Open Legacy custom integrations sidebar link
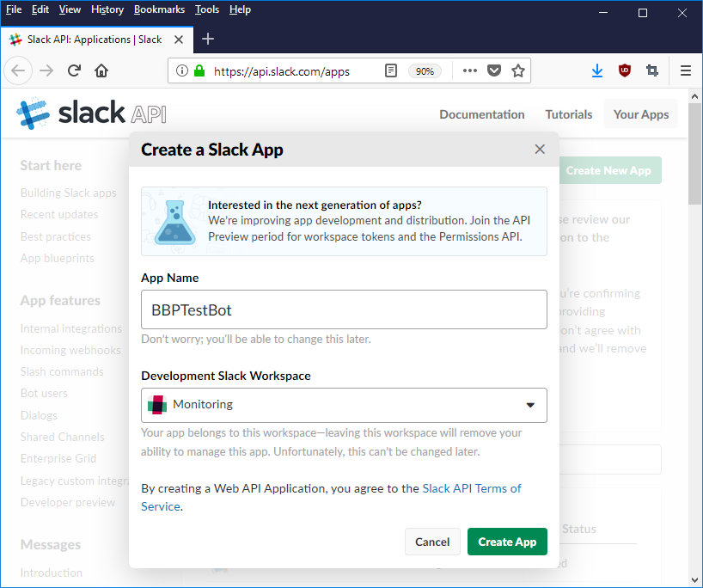703x588 pixels. click(75, 481)
